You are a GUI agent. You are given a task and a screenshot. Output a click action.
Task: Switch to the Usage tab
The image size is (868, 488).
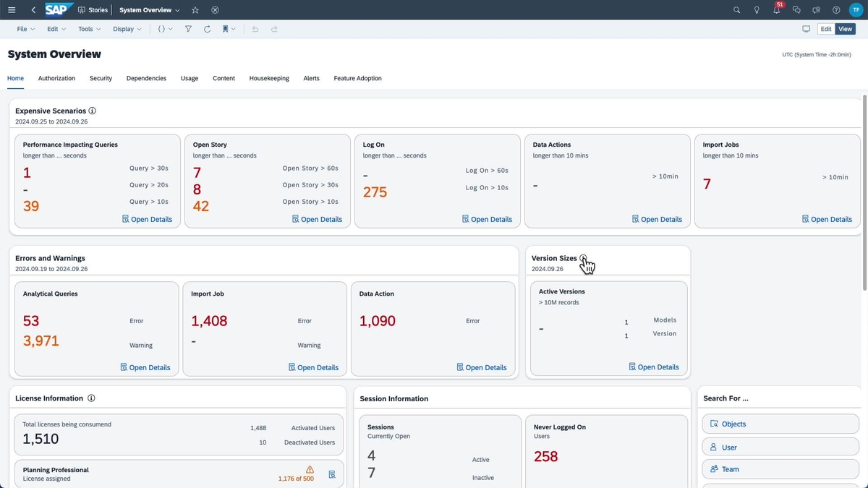(x=190, y=78)
